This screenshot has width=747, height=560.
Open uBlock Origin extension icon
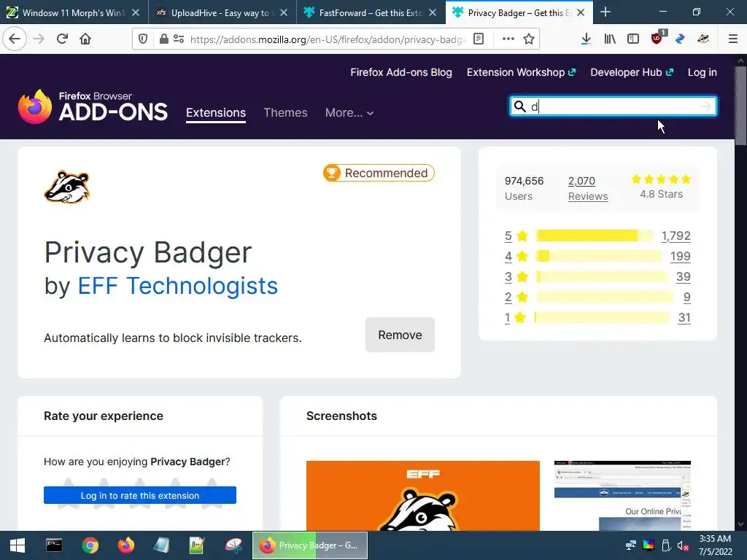657,39
